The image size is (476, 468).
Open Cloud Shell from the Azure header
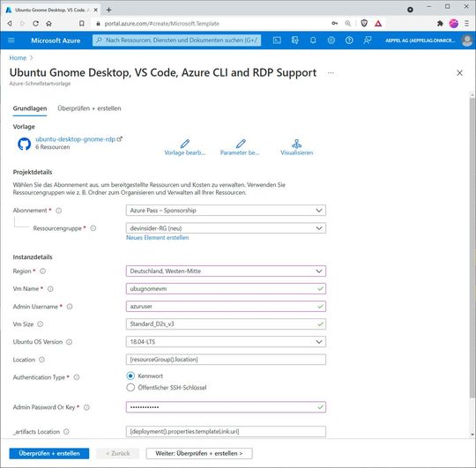point(277,40)
